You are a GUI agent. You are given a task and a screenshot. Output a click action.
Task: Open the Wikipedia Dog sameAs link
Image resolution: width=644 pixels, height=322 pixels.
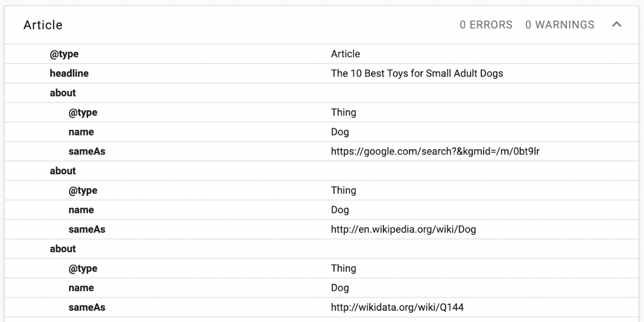[x=403, y=229]
